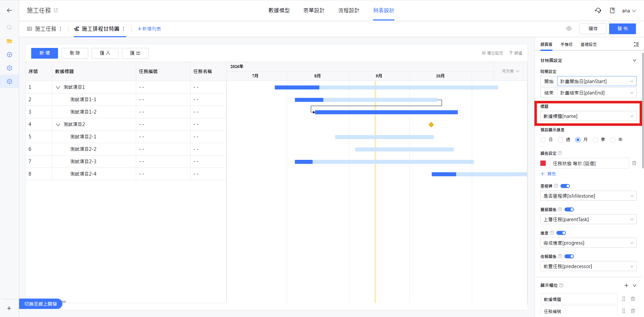
Task: Open the 篩選 filter
Action: coord(516,53)
